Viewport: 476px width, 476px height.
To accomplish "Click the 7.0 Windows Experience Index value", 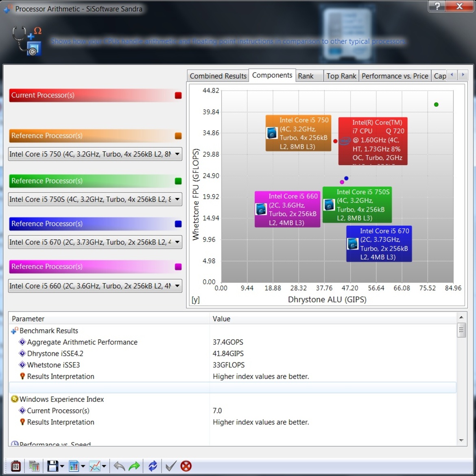I will (x=217, y=410).
